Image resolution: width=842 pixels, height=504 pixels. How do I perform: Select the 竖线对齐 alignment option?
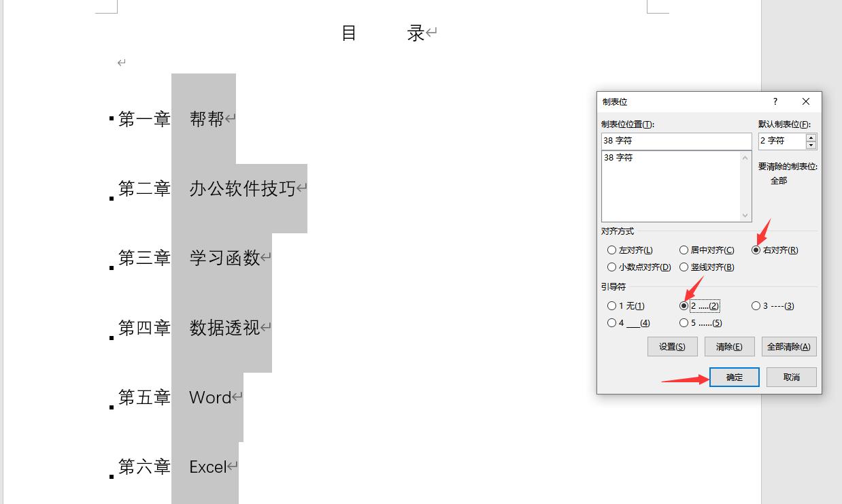pos(684,267)
